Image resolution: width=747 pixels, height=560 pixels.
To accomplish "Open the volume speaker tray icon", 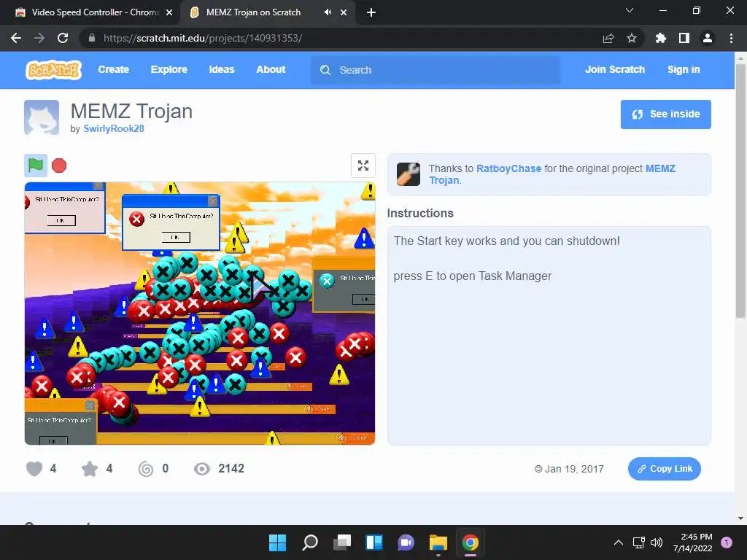I will coord(657,542).
